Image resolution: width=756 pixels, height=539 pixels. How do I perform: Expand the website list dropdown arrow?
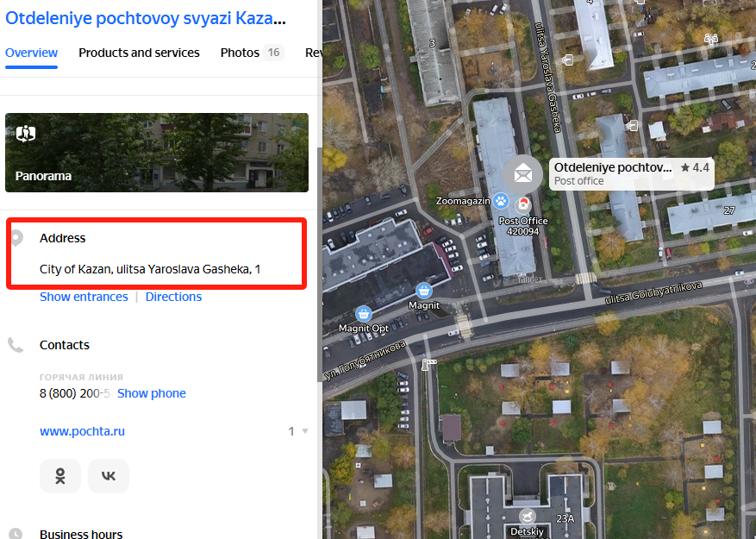click(x=304, y=431)
